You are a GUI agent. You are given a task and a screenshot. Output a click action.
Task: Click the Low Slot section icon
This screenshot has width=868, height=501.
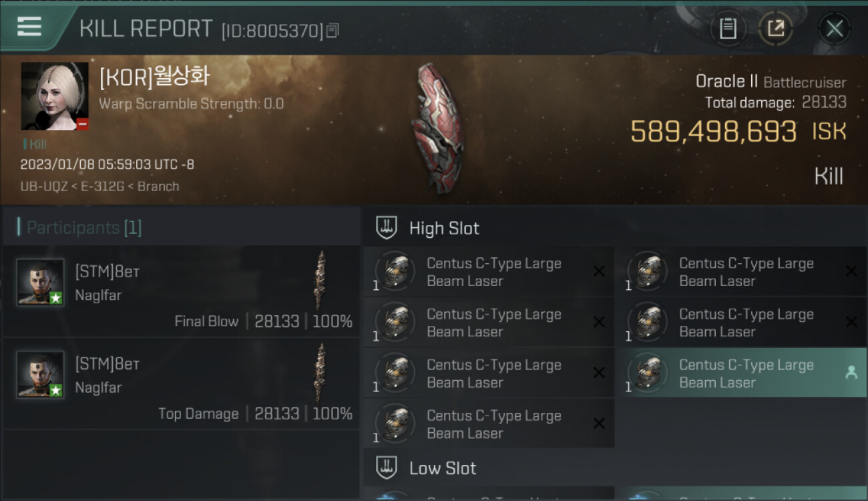387,468
